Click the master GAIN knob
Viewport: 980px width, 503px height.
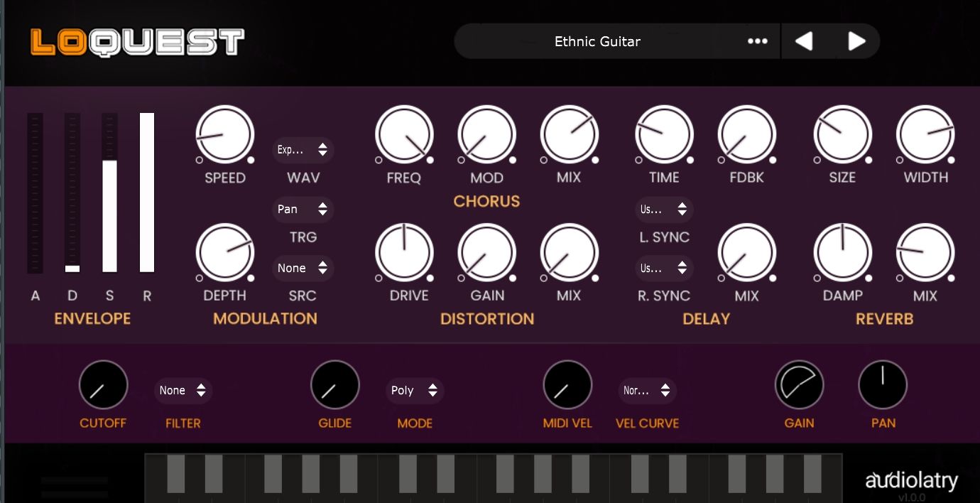coord(799,385)
